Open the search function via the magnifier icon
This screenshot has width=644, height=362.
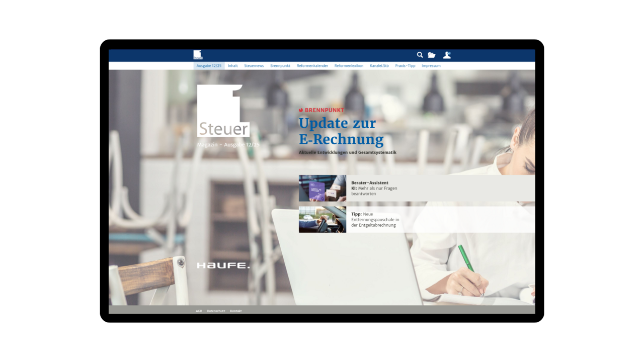420,55
